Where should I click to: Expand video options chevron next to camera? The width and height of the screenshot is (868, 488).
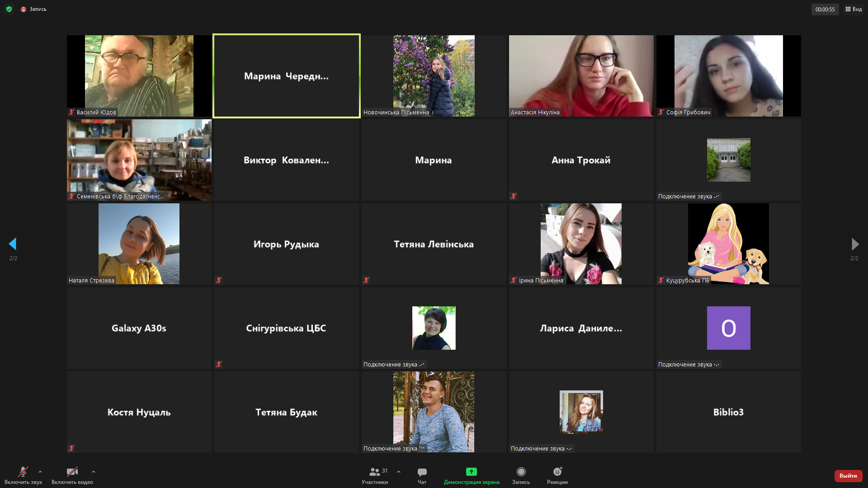(x=94, y=472)
